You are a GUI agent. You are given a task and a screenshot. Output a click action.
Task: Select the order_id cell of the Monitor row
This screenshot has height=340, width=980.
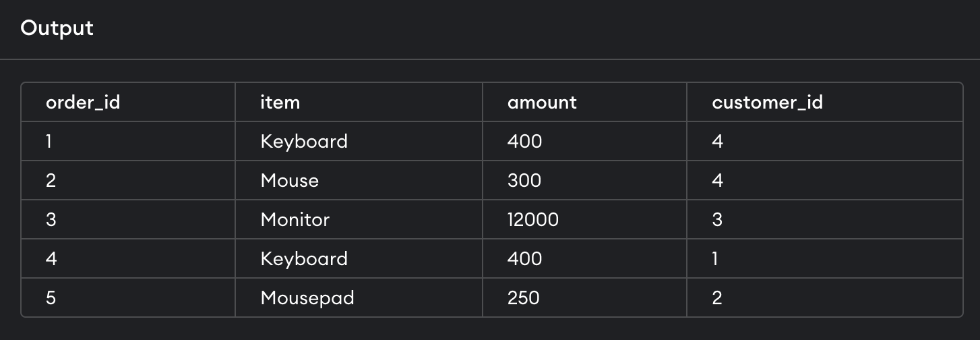(x=51, y=220)
